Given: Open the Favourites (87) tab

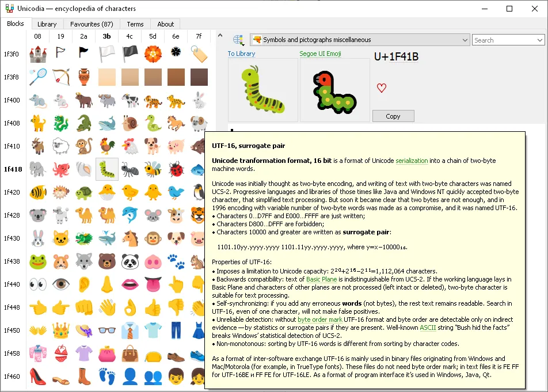Looking at the screenshot, I should (x=92, y=24).
